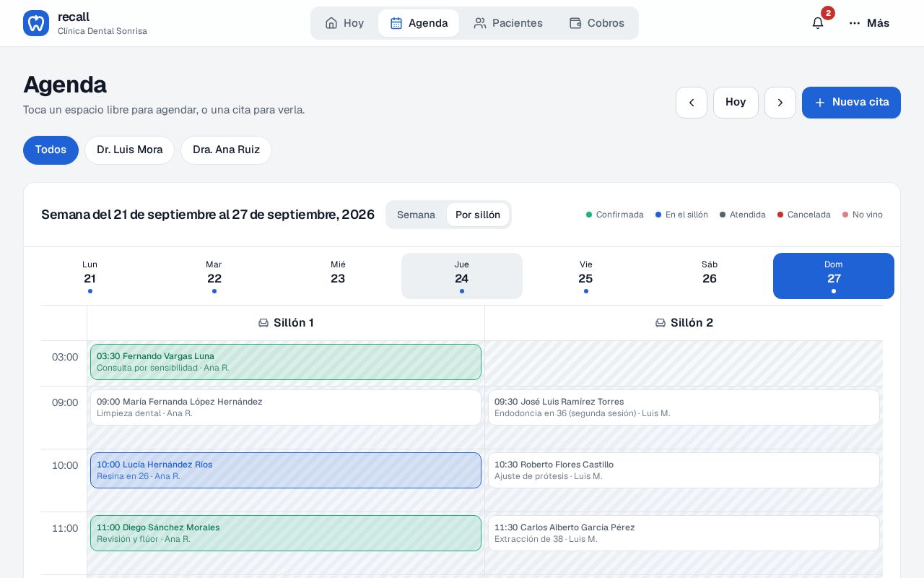Screen dimensions: 924x578
Task: Open the Más overflow menu
Action: click(x=869, y=23)
